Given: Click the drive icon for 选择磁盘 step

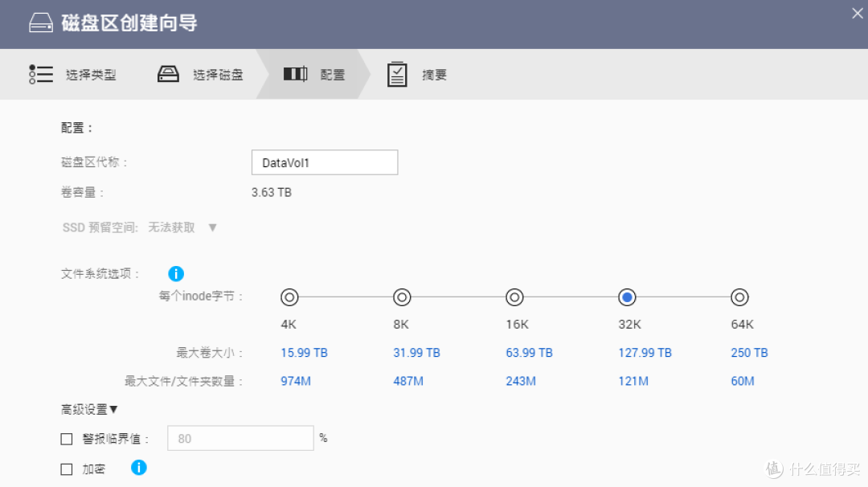Looking at the screenshot, I should pos(168,75).
